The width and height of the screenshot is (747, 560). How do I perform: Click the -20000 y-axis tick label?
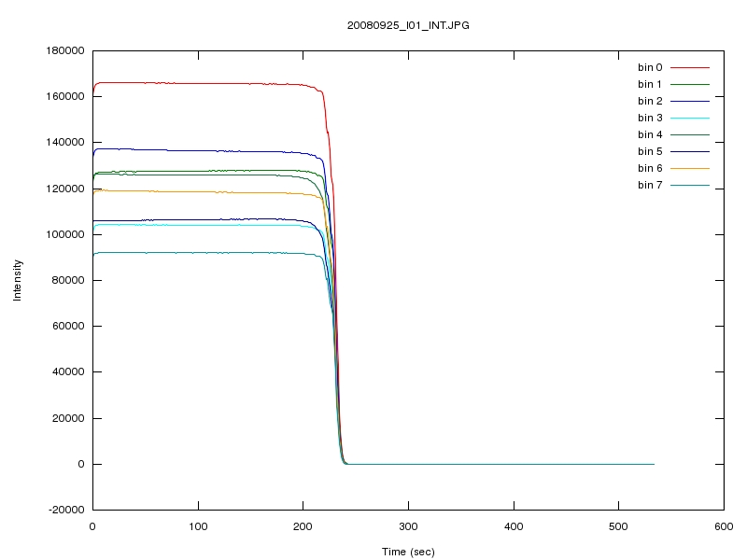coord(66,510)
